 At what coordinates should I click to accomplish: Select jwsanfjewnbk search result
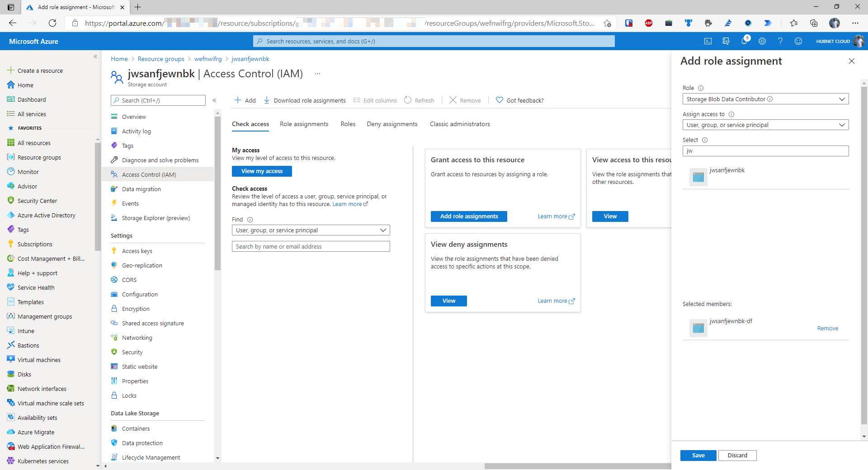coord(765,177)
